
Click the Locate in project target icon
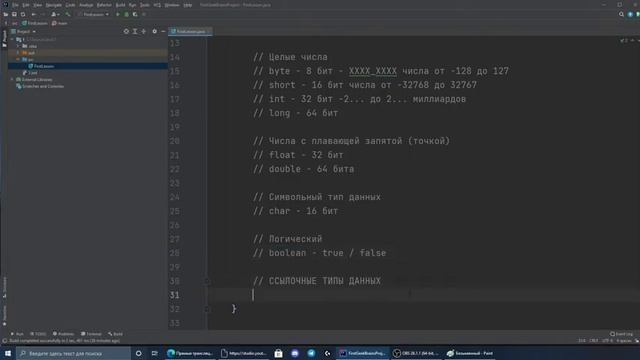click(126, 31)
